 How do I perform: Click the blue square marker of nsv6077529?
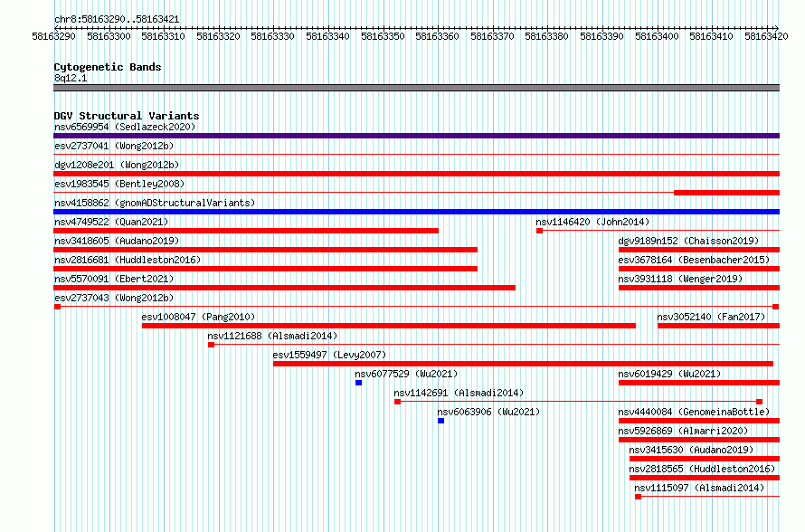(358, 383)
